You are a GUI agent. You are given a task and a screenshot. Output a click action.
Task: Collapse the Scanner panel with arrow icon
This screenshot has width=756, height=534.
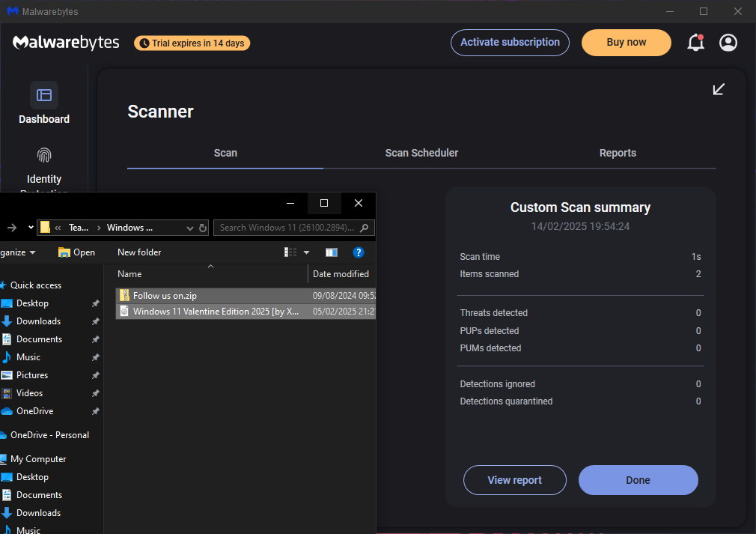pyautogui.click(x=719, y=89)
